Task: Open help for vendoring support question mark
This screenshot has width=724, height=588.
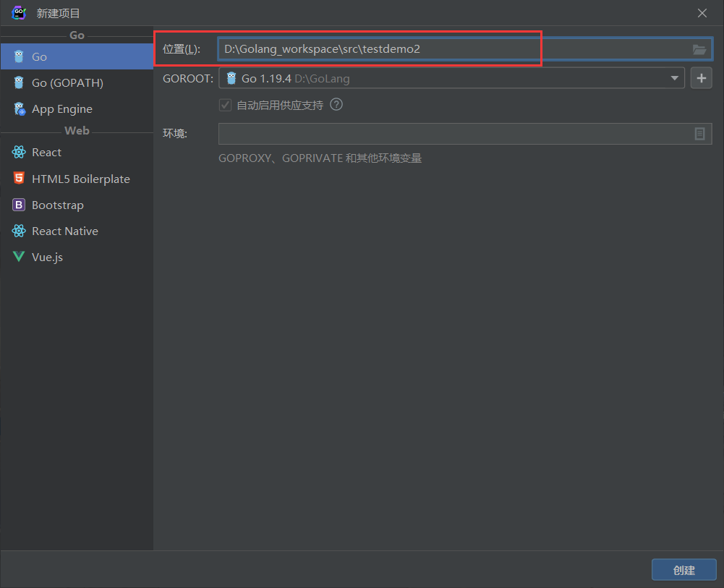Action: coord(336,105)
